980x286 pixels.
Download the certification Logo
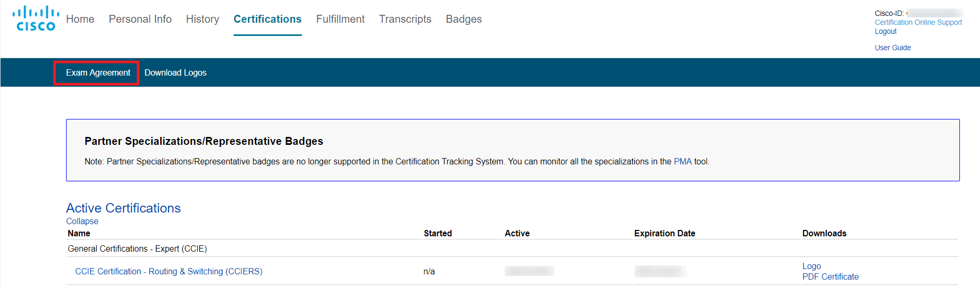point(811,266)
